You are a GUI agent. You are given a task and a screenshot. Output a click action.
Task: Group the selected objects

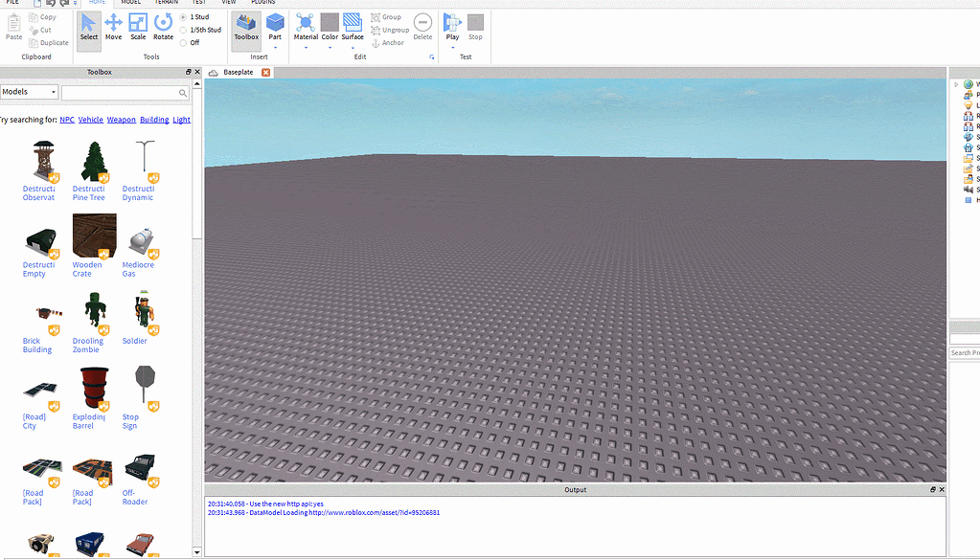tap(384, 16)
